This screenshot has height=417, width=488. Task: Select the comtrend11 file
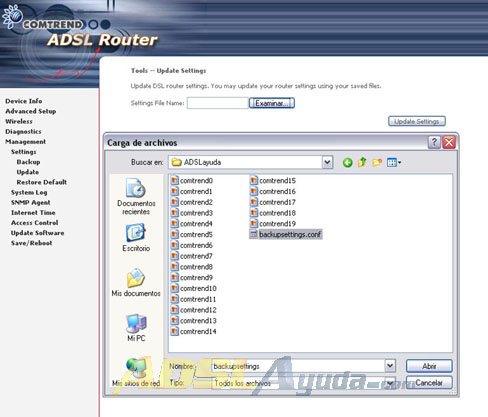coord(194,299)
